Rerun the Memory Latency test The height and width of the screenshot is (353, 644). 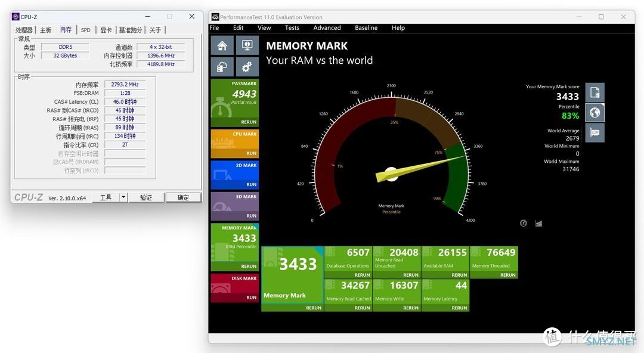459,308
